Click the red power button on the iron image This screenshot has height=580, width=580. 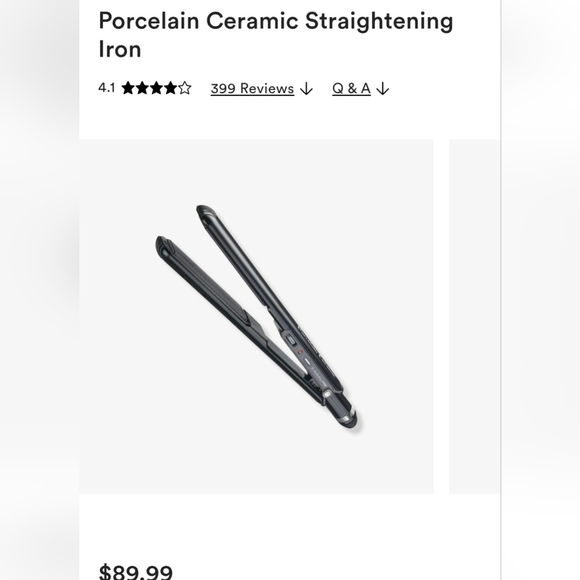pyautogui.click(x=300, y=352)
